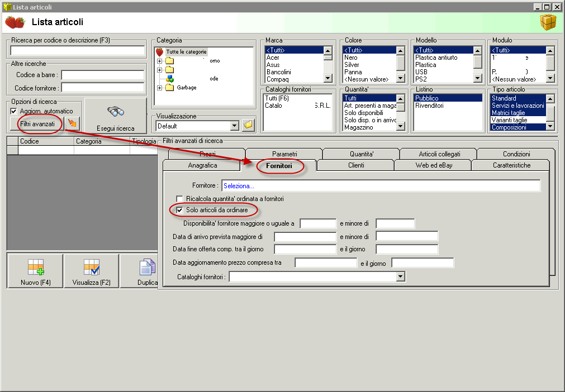The height and width of the screenshot is (392, 565).
Task: Switch to the Web ed eBay tab
Action: click(x=434, y=165)
